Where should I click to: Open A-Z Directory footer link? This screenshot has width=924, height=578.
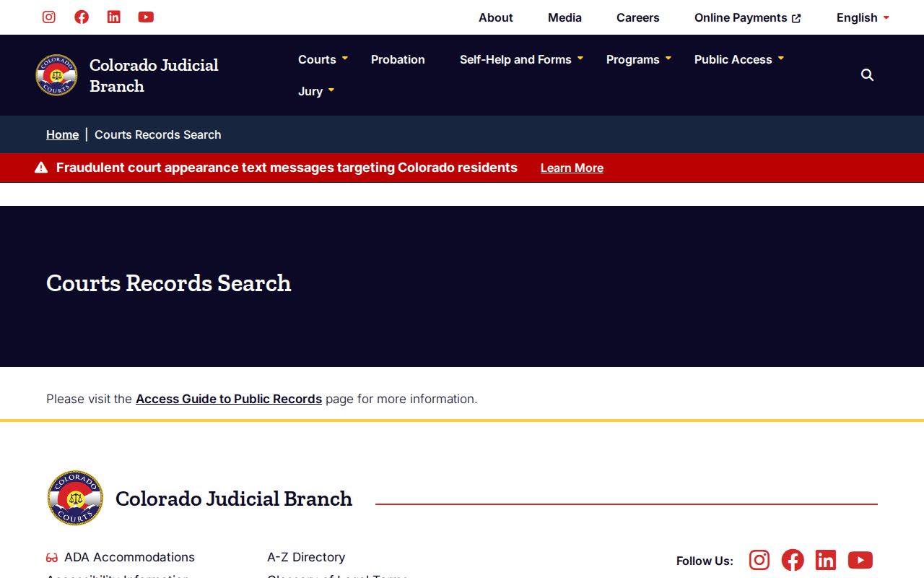coord(306,557)
